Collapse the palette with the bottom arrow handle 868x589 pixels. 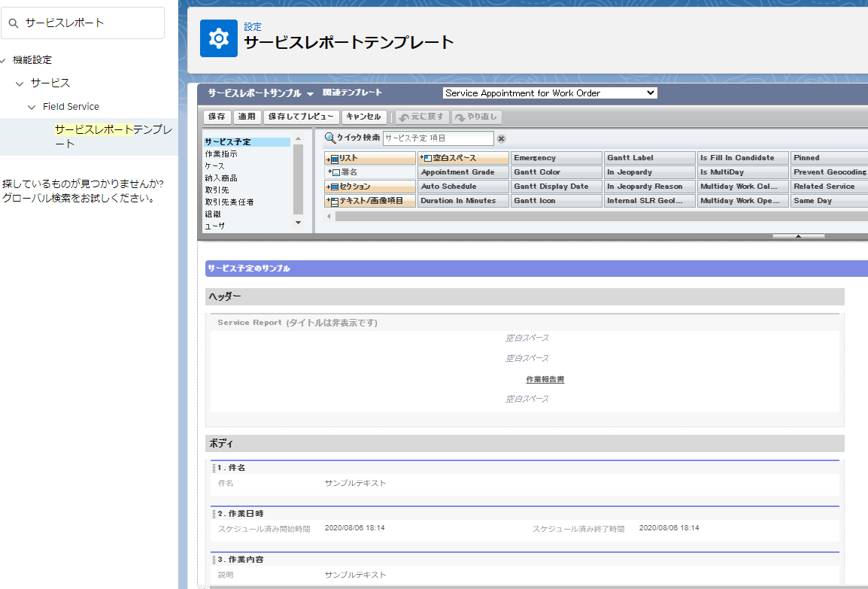point(798,236)
